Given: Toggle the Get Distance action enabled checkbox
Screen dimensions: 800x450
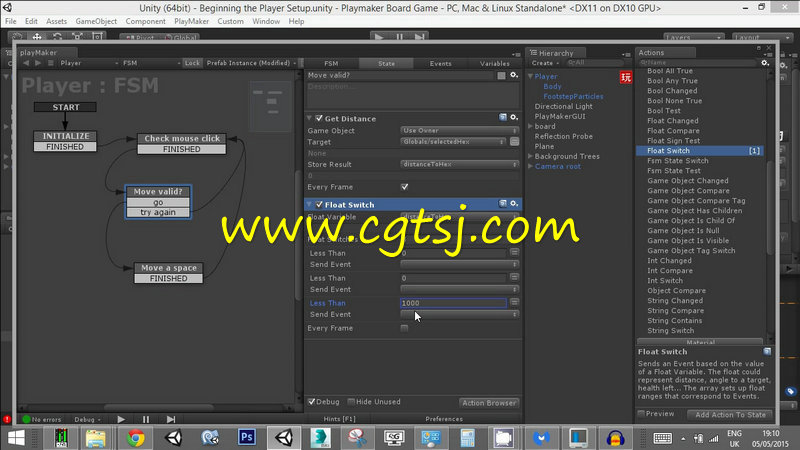Looking at the screenshot, I should (319, 118).
